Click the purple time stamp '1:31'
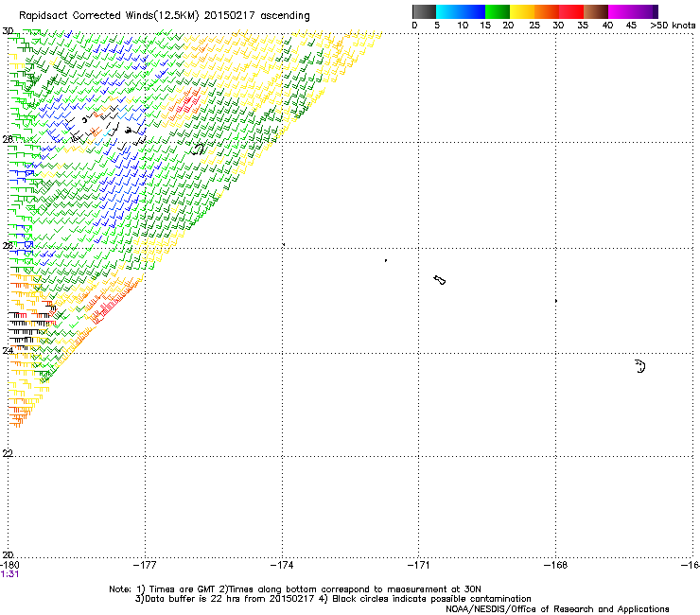Screen dimensions: 700x615 coord(9,574)
